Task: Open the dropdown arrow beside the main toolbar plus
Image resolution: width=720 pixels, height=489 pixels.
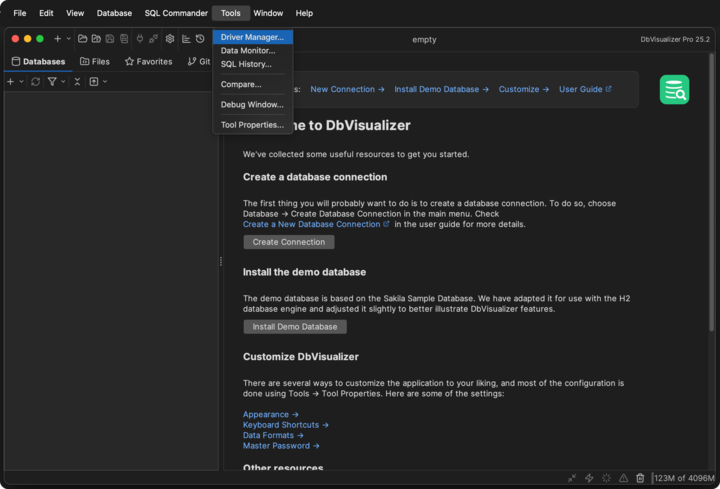Action: (x=68, y=39)
